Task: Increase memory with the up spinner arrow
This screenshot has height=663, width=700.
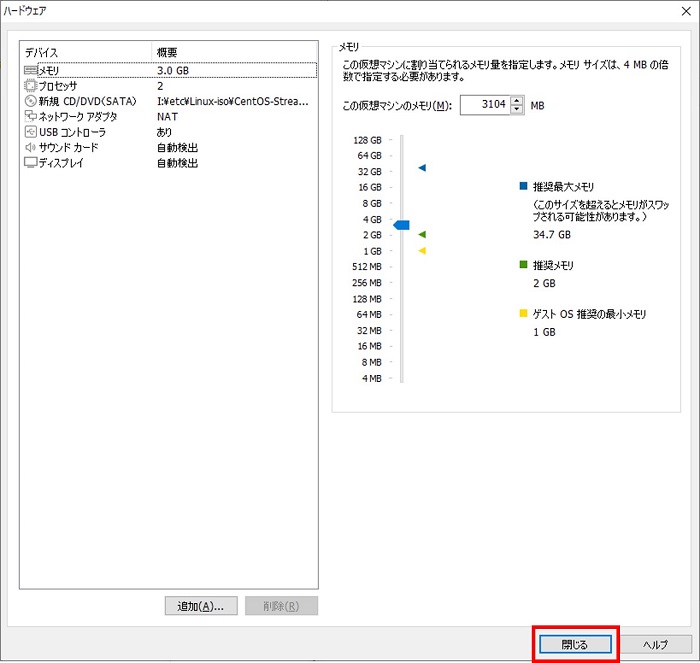Action: pyautogui.click(x=517, y=101)
